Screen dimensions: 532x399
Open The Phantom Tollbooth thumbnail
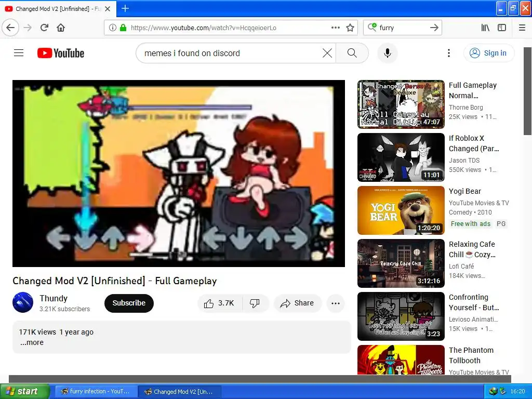(401, 360)
